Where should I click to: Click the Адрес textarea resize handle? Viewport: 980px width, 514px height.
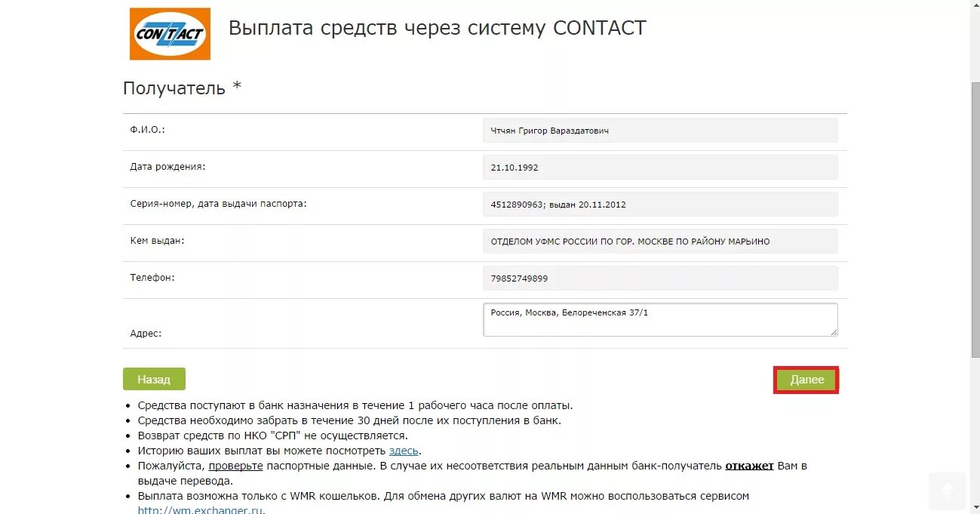(833, 331)
